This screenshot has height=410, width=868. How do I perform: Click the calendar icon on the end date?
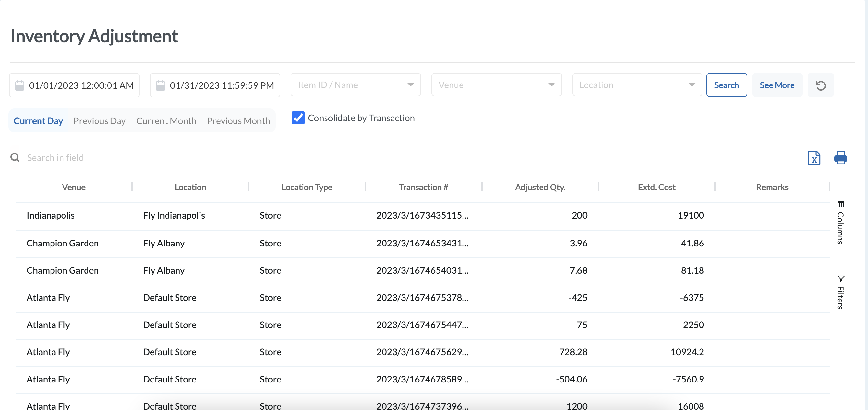click(x=161, y=85)
